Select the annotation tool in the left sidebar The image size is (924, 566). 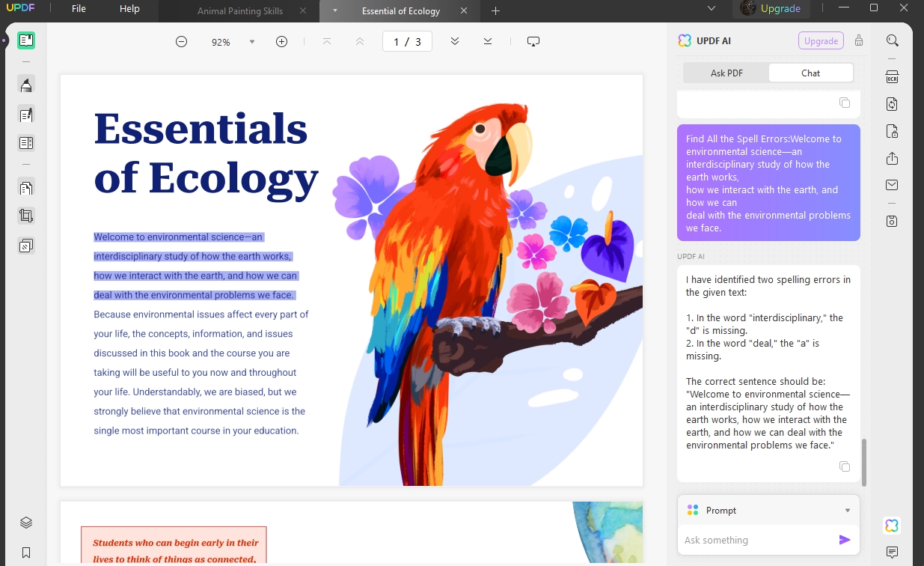tap(26, 84)
